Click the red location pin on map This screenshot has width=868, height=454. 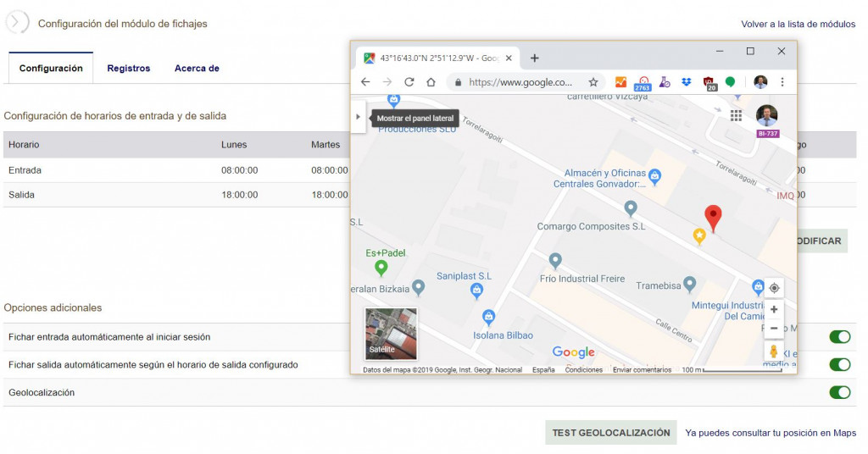(x=714, y=216)
